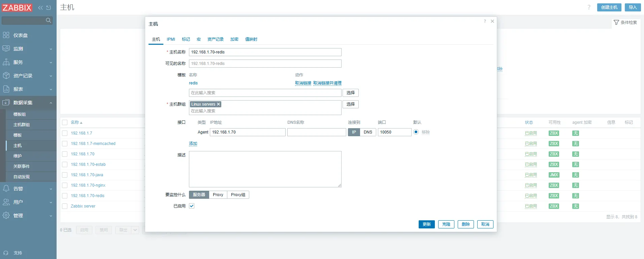Click JMX availability badge for 192.168.1.70-java
This screenshot has height=259, width=644.
554,175
